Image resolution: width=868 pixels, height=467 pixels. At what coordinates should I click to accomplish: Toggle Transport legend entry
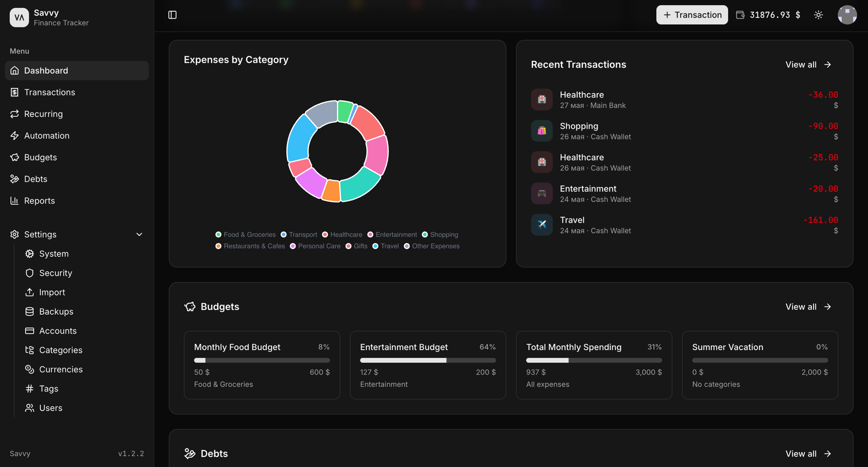pos(299,234)
